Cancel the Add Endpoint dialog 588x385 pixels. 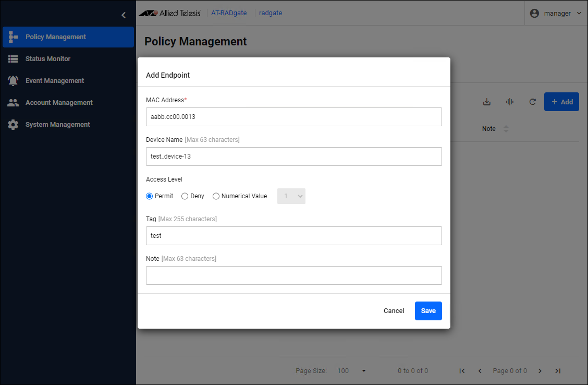coord(394,311)
